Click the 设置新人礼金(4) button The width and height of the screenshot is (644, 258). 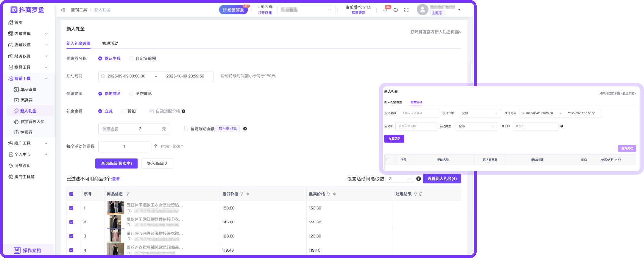[442, 179]
